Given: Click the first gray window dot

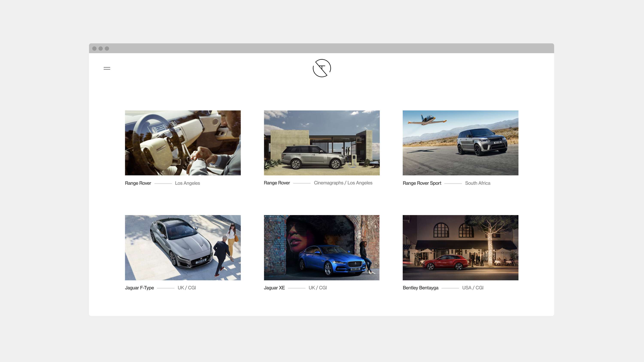Looking at the screenshot, I should coord(94,48).
